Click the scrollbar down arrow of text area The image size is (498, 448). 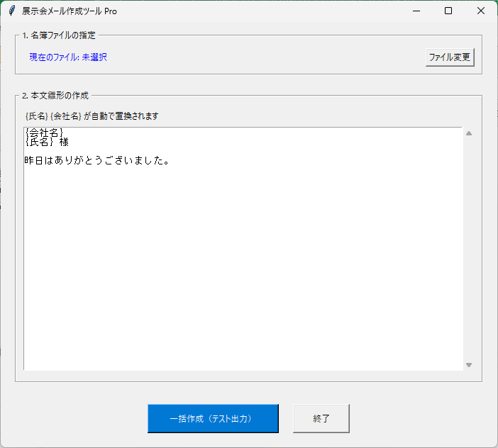(x=468, y=364)
